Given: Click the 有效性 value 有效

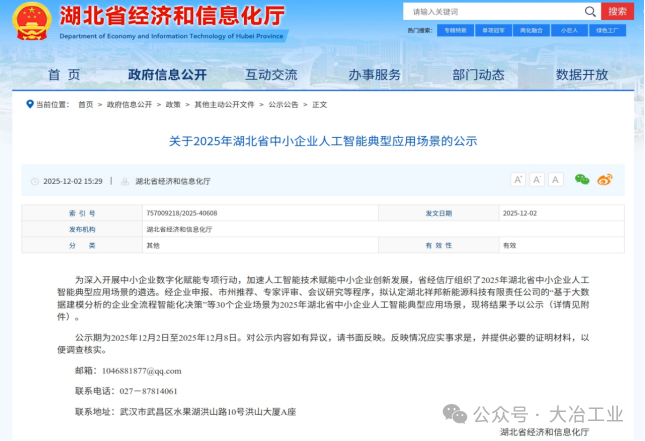Looking at the screenshot, I should (509, 246).
